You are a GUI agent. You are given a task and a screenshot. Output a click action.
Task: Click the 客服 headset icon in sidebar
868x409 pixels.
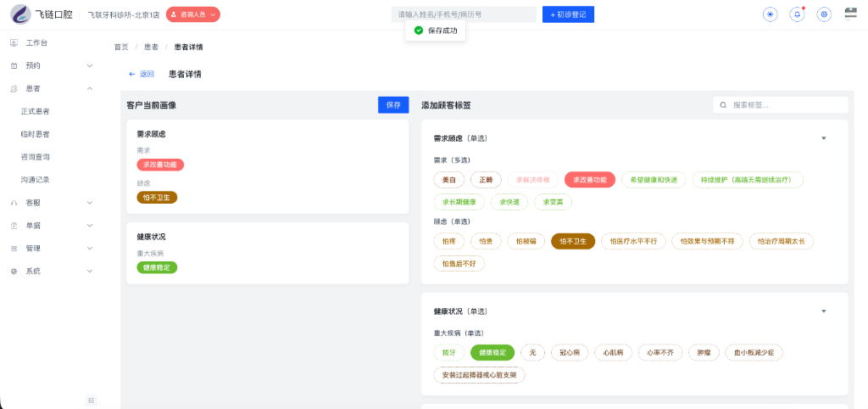pos(14,203)
